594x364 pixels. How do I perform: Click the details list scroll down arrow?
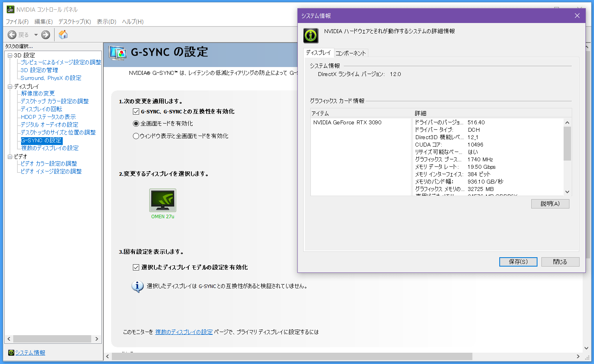click(567, 192)
